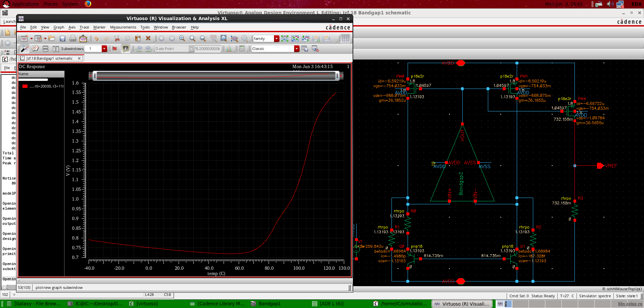Launch Firefox from the top panel

coord(88,4)
